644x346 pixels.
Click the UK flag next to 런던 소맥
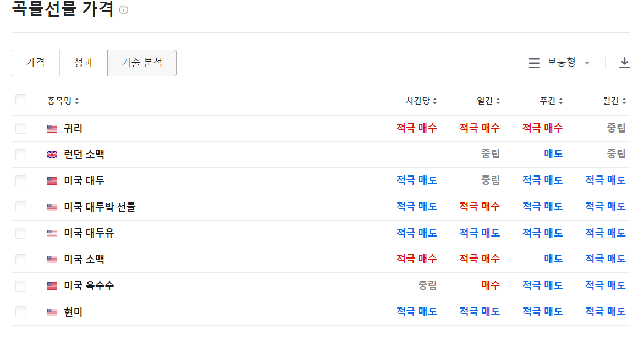tap(52, 155)
